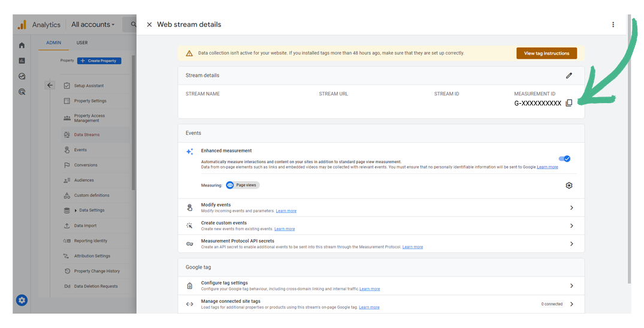Click the Admin gear icon
Image resolution: width=644 pixels, height=328 pixels.
pyautogui.click(x=22, y=300)
